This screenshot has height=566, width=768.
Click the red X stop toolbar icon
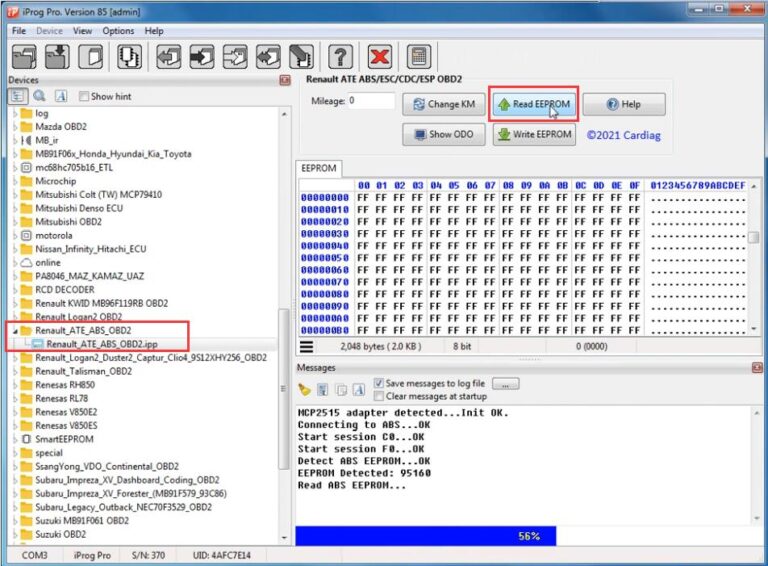tap(380, 56)
